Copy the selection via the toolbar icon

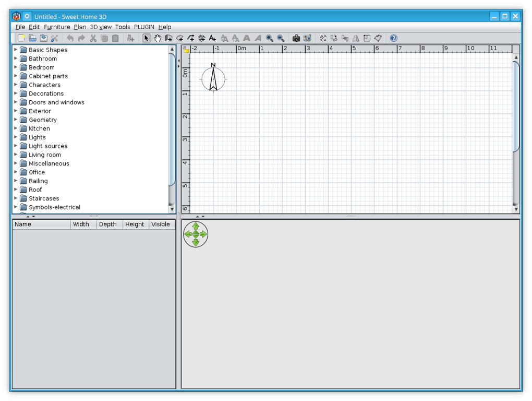coord(104,38)
